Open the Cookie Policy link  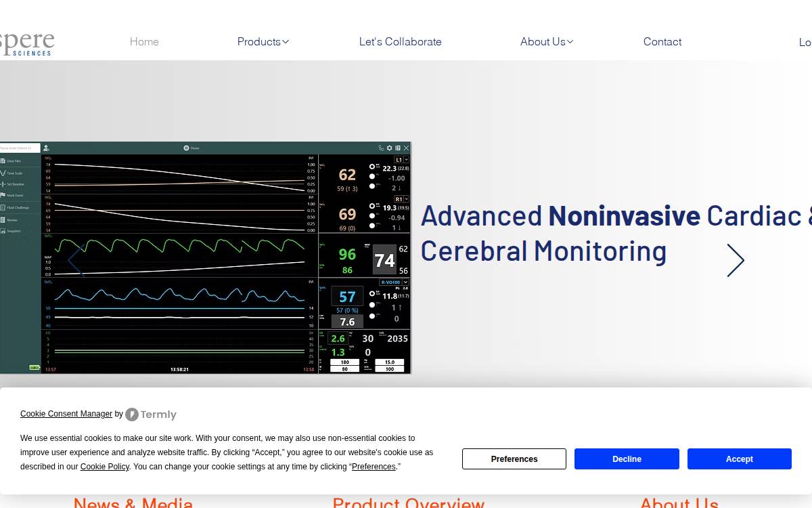[x=105, y=467]
